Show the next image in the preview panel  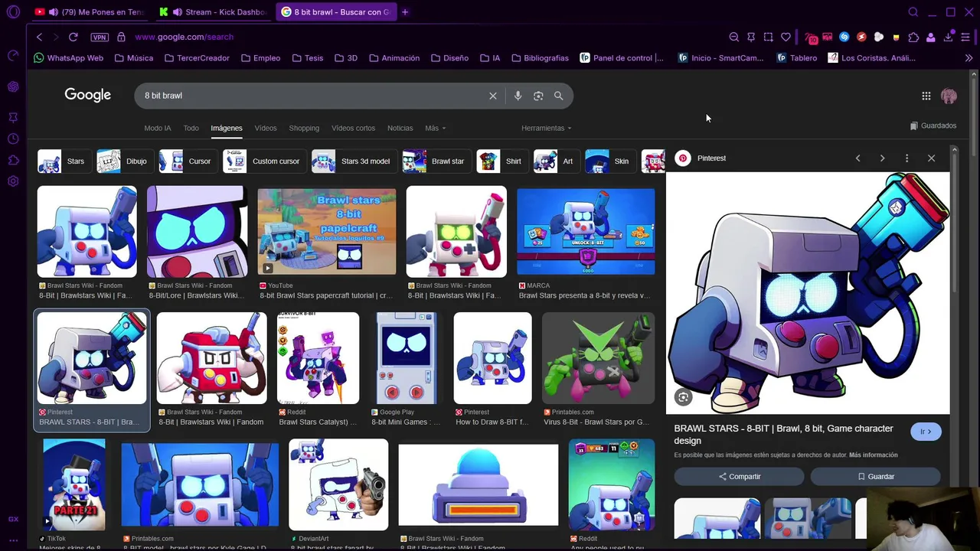(x=882, y=158)
